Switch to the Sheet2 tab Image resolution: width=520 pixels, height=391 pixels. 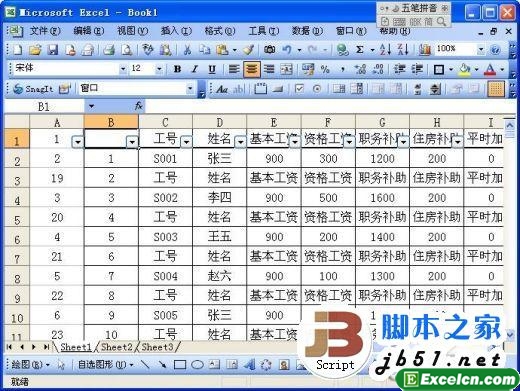click(117, 347)
